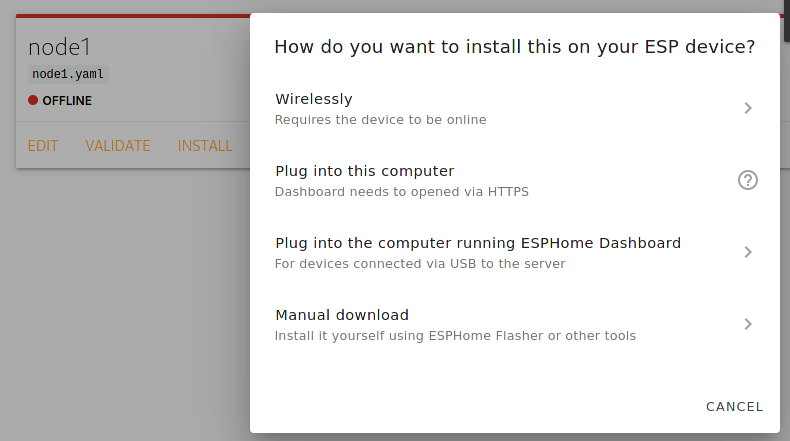Click the help icon beside Plug into this computer

coord(748,180)
